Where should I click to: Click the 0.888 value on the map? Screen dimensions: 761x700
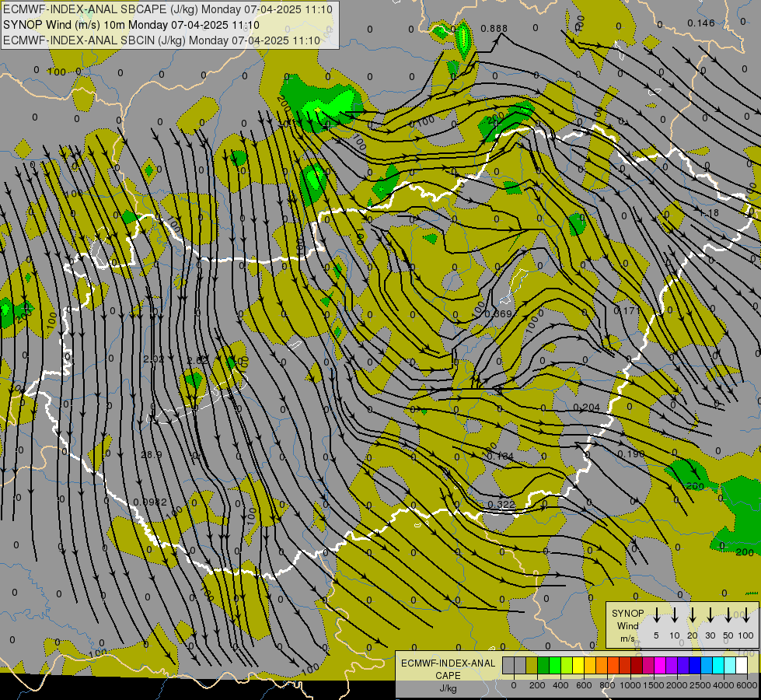(494, 29)
